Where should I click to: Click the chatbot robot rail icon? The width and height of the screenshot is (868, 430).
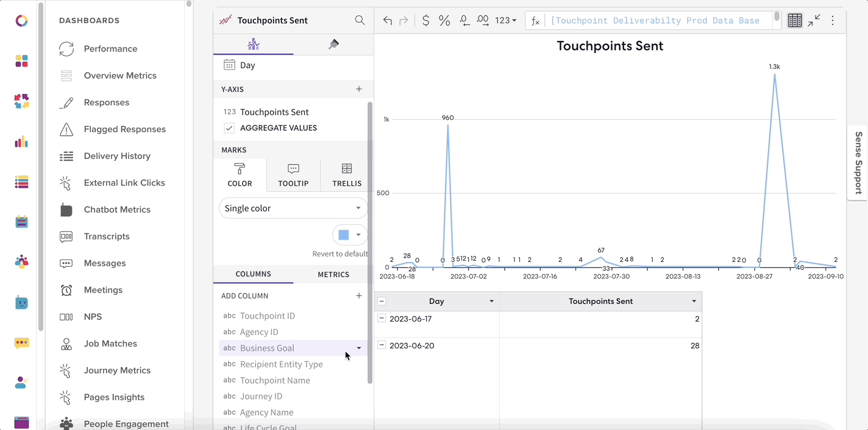click(x=21, y=303)
